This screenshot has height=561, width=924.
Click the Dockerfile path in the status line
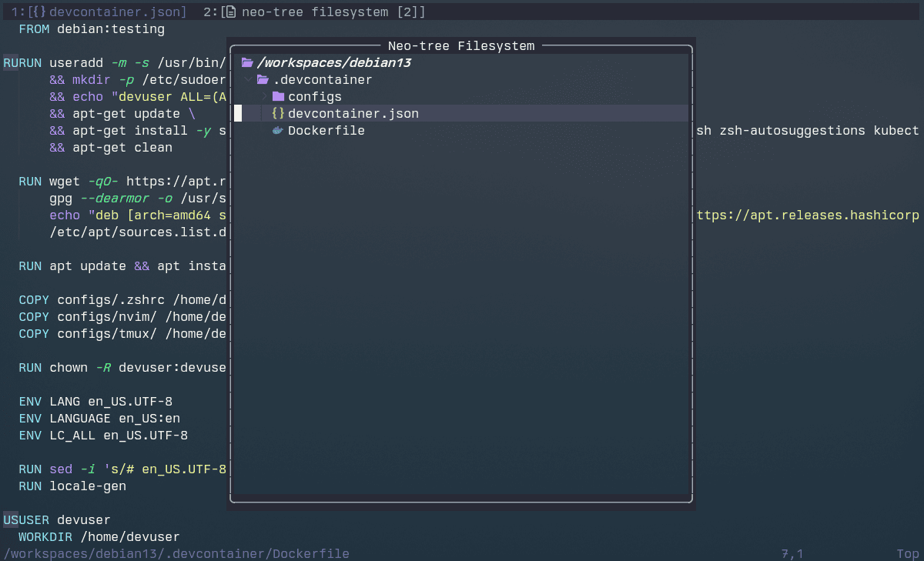tap(176, 554)
